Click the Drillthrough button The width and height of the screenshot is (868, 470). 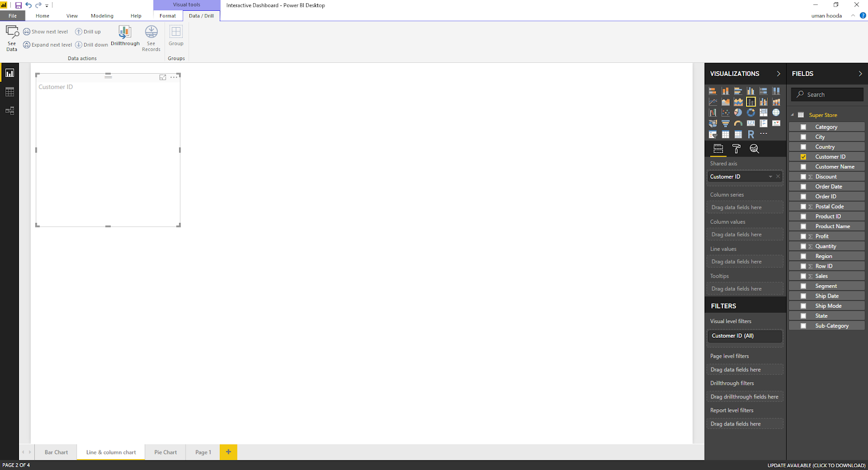pos(125,36)
